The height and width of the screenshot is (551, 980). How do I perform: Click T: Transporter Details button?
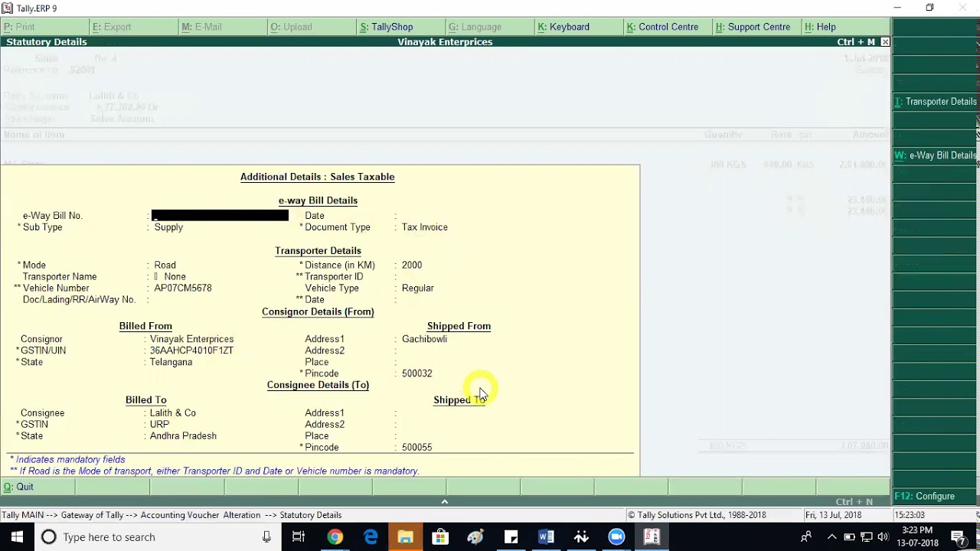936,102
